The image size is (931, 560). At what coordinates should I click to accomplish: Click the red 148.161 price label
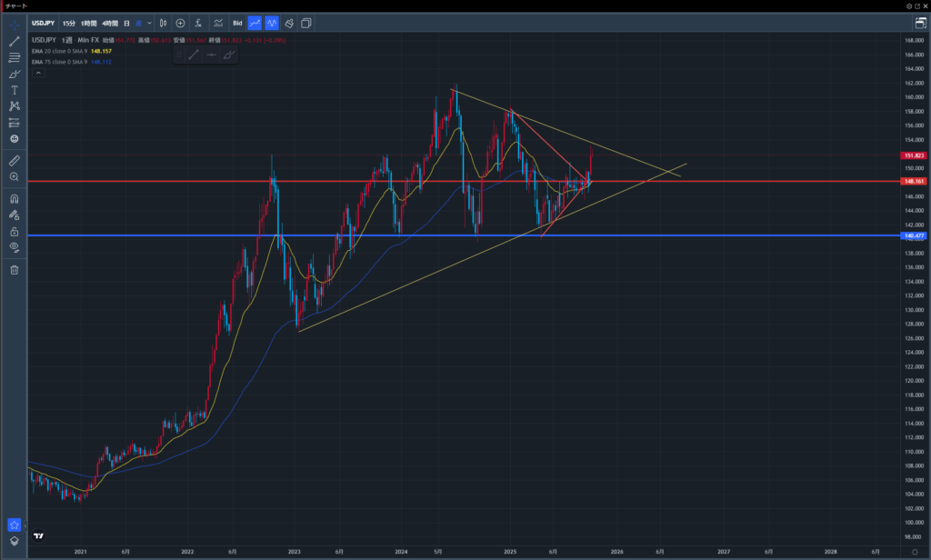[x=914, y=181]
